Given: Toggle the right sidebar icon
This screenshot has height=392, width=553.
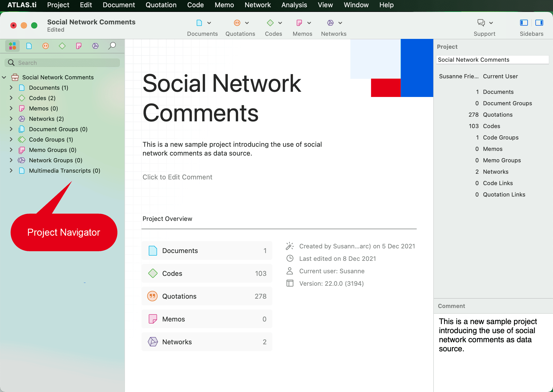Looking at the screenshot, I should pos(539,23).
